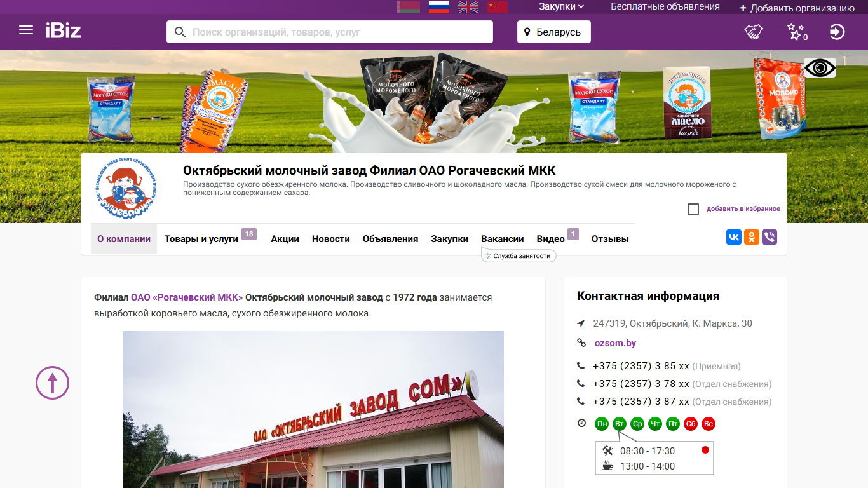Click the login arrow icon
The height and width of the screenshot is (488, 868).
[x=837, y=32]
